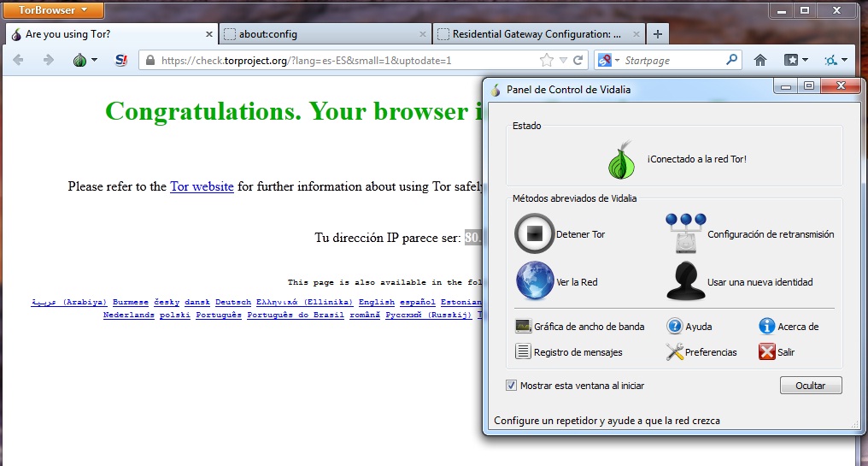Select the română language link
Image resolution: width=868 pixels, height=466 pixels.
pos(365,315)
